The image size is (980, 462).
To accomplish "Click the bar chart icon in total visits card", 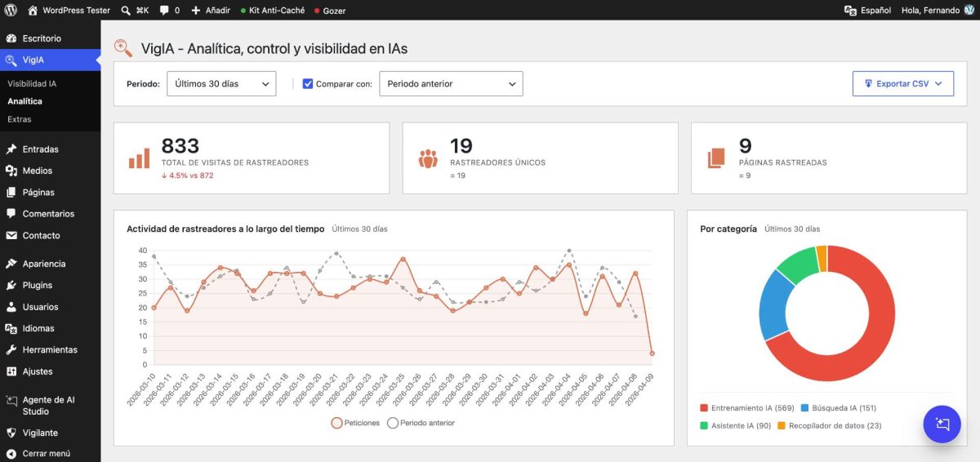I will click(x=139, y=158).
